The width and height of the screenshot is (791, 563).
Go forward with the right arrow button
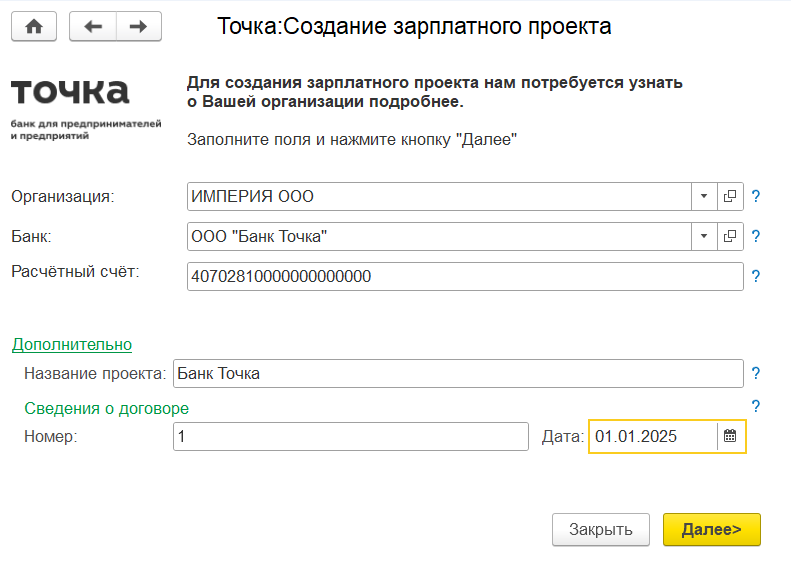click(x=139, y=27)
